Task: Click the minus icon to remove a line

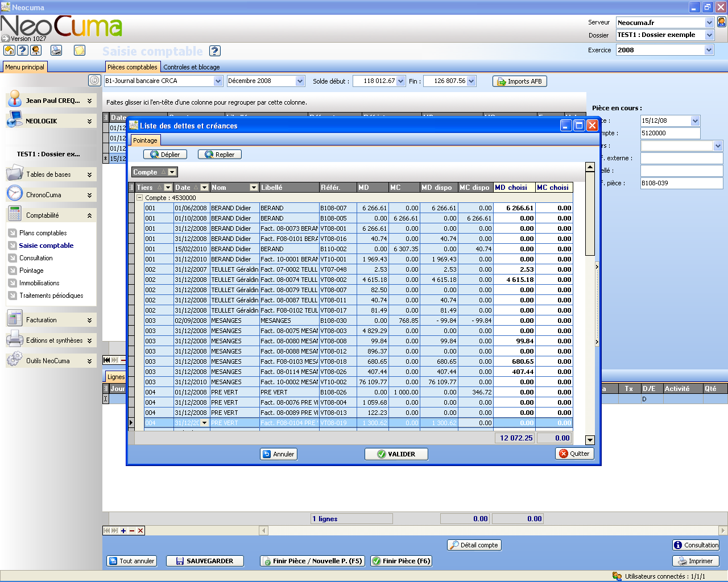Action: point(132,531)
